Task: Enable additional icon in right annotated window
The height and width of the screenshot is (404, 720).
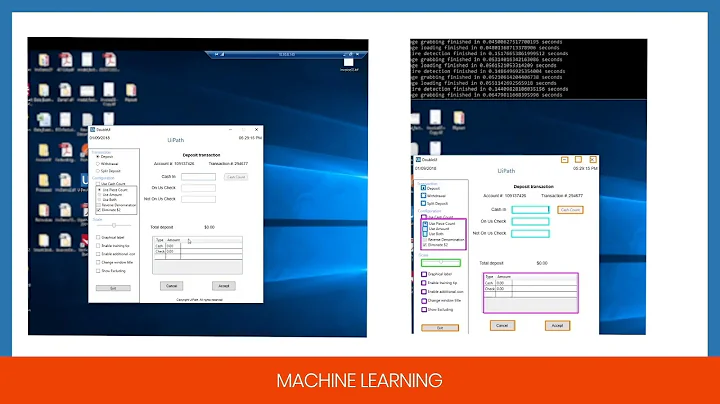Action: (424, 292)
